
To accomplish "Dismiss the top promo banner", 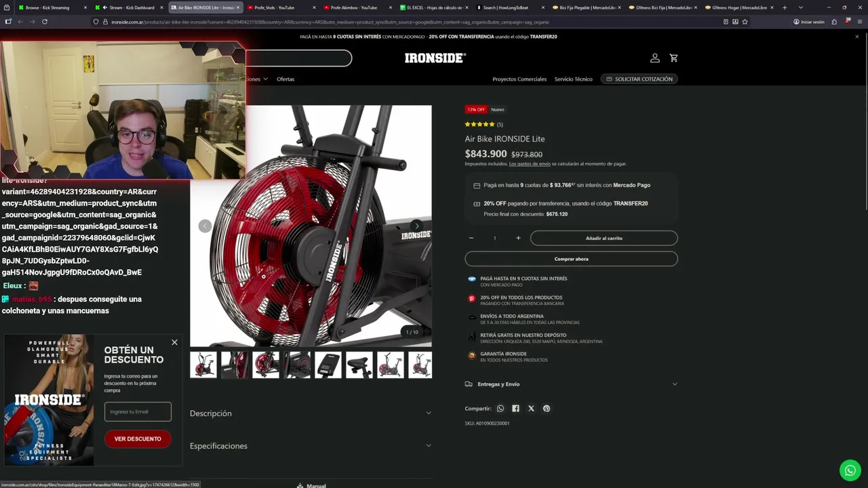I will tap(857, 37).
